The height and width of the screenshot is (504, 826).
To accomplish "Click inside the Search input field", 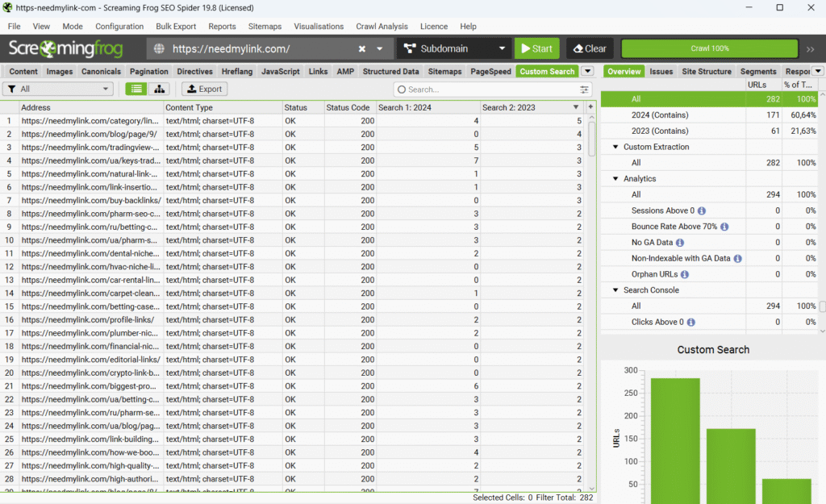I will click(488, 90).
